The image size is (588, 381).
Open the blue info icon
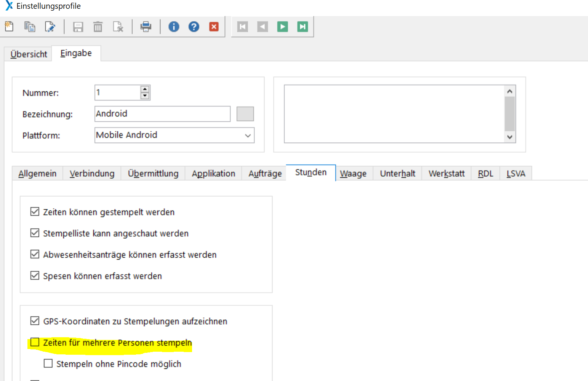pyautogui.click(x=174, y=27)
